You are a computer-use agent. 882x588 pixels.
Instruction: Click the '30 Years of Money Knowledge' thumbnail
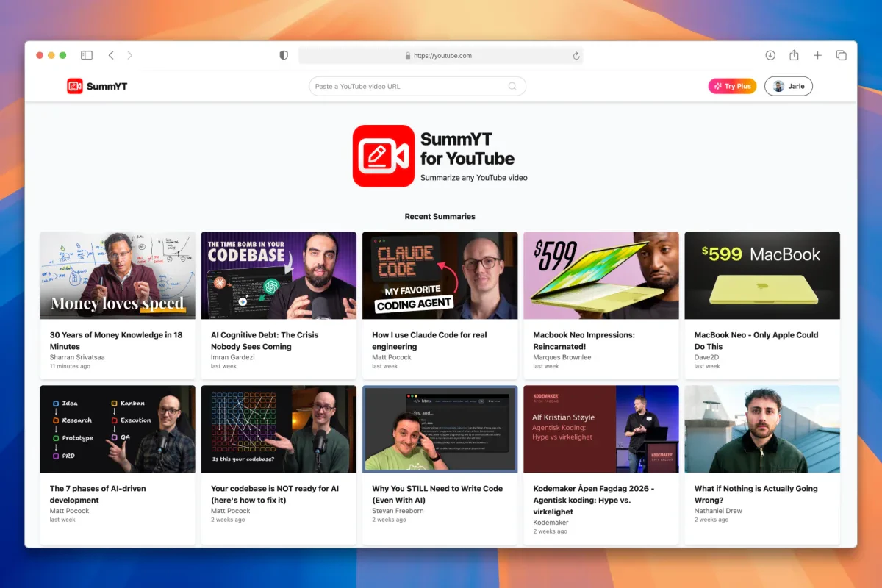pyautogui.click(x=118, y=275)
